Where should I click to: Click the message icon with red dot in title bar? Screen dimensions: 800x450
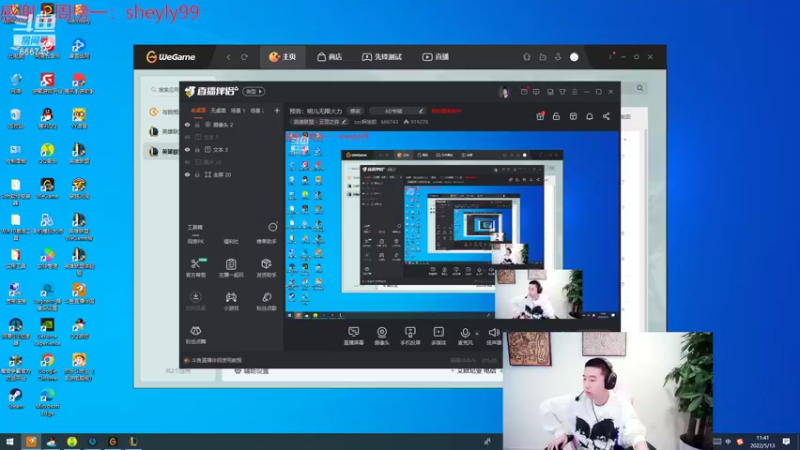(x=524, y=92)
